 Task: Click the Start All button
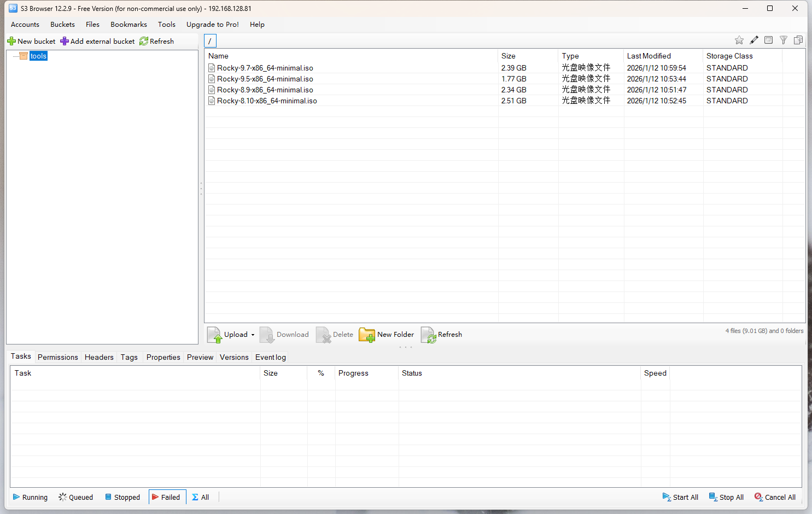click(x=680, y=497)
